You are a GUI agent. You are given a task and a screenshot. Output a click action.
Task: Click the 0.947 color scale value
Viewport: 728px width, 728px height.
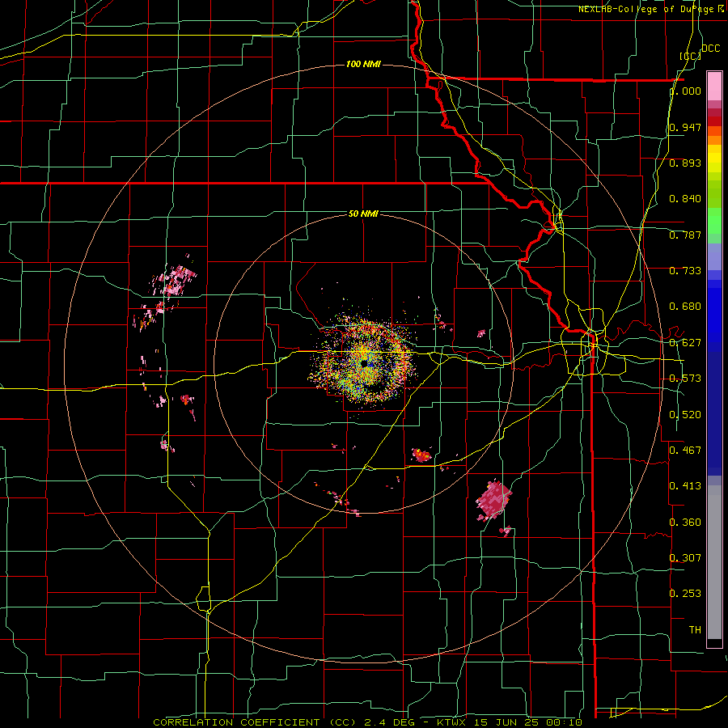(x=685, y=127)
